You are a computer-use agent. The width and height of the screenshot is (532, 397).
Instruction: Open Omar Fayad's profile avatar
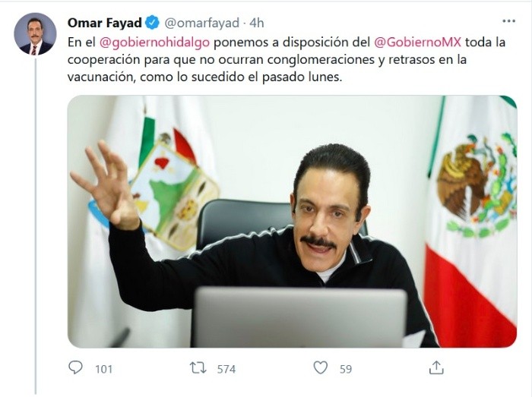(35, 34)
